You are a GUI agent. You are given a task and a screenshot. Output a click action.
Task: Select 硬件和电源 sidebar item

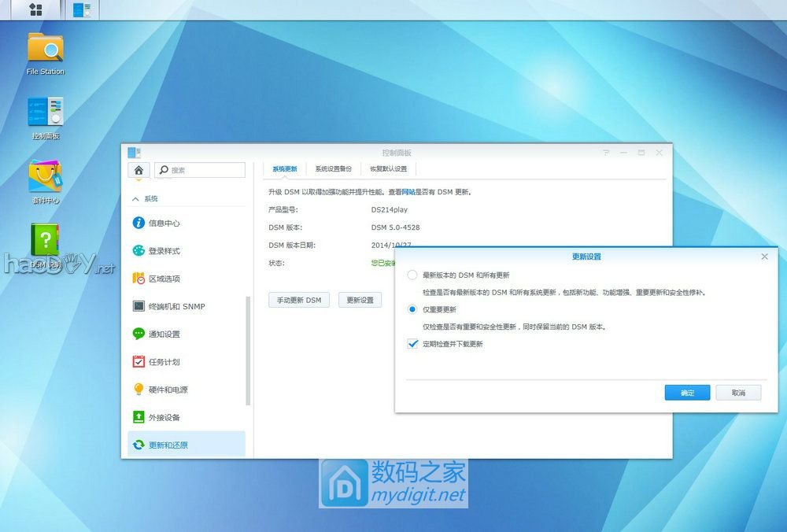[168, 390]
